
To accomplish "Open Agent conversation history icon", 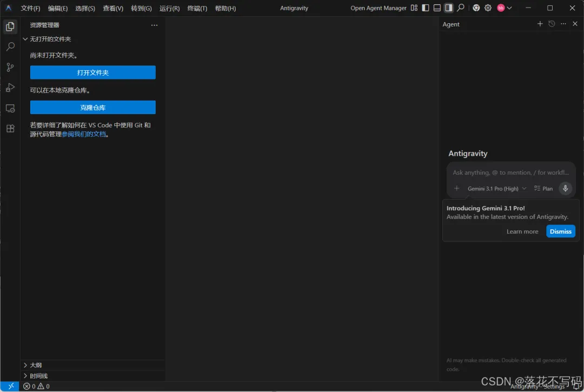I will pos(552,24).
